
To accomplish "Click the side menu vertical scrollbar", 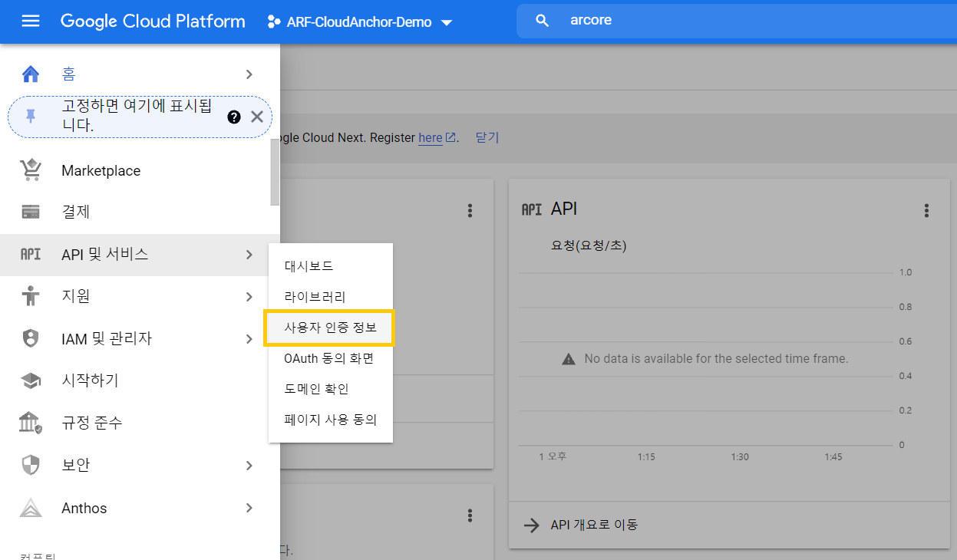I will [x=275, y=173].
